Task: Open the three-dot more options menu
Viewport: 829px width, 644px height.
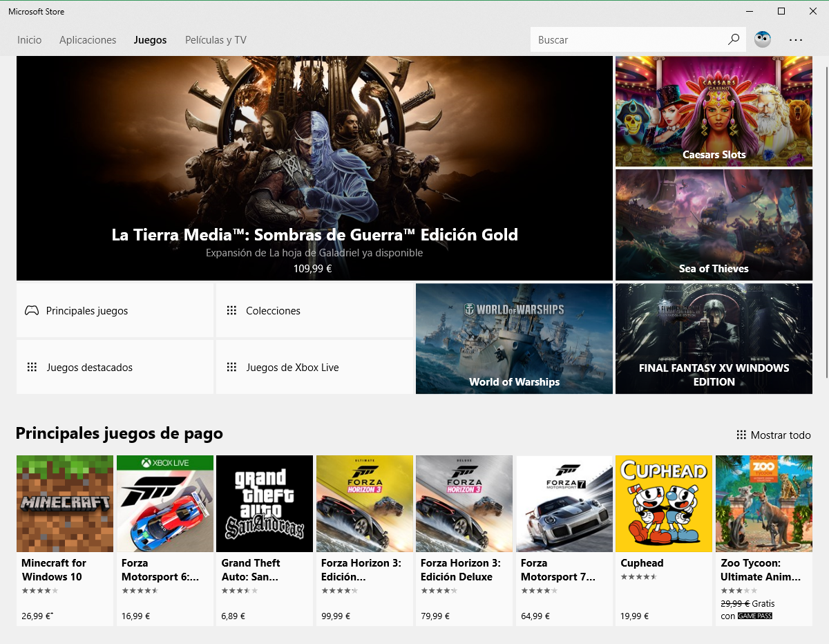Action: tap(796, 40)
